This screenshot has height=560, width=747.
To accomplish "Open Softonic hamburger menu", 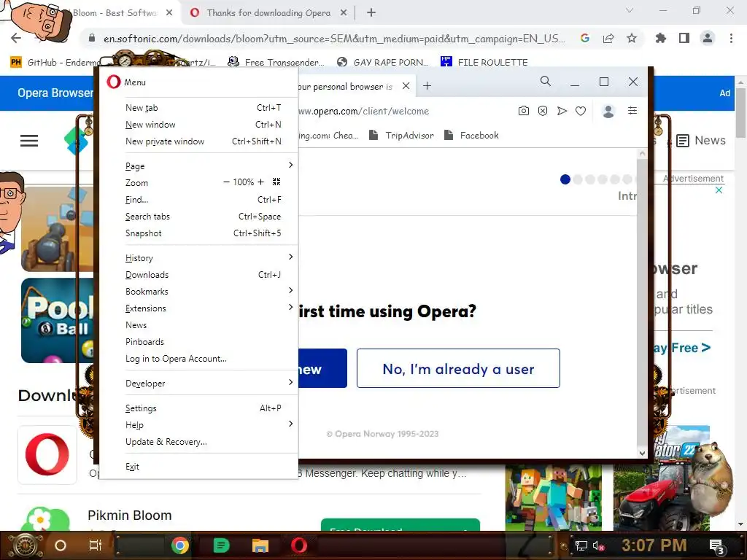I will (29, 141).
